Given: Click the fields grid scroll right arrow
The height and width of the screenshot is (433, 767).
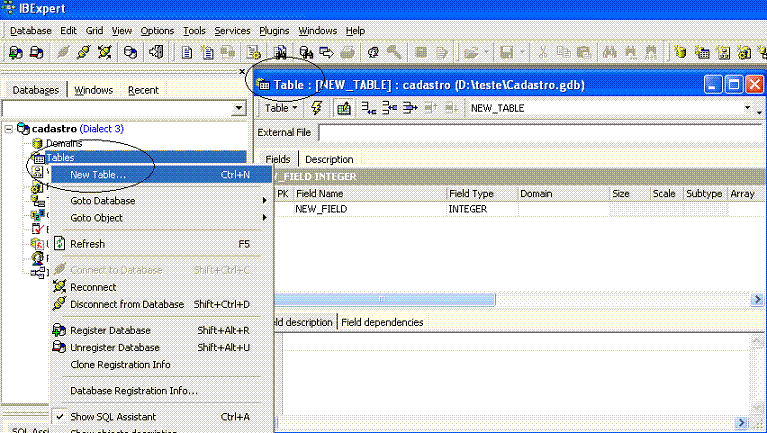Looking at the screenshot, I should [757, 299].
